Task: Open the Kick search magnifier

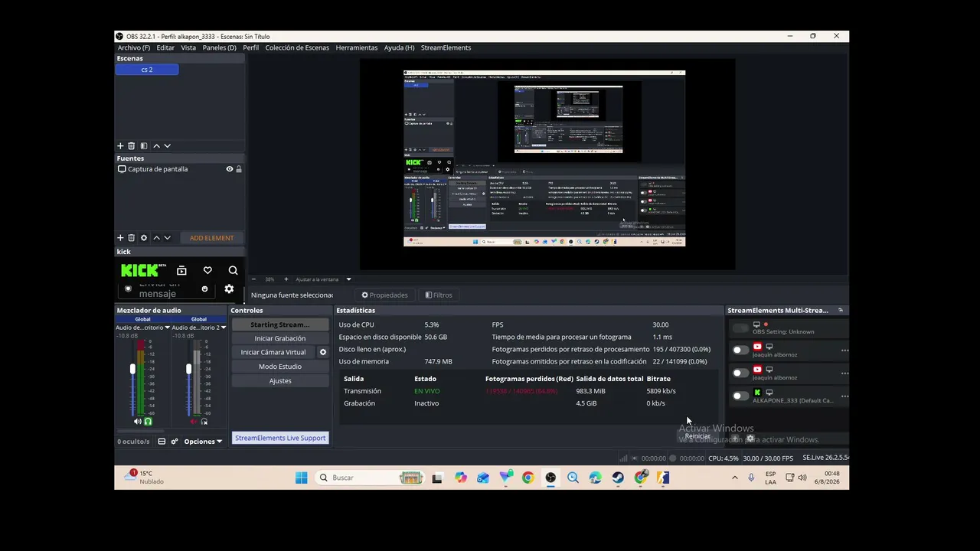Action: [x=233, y=270]
